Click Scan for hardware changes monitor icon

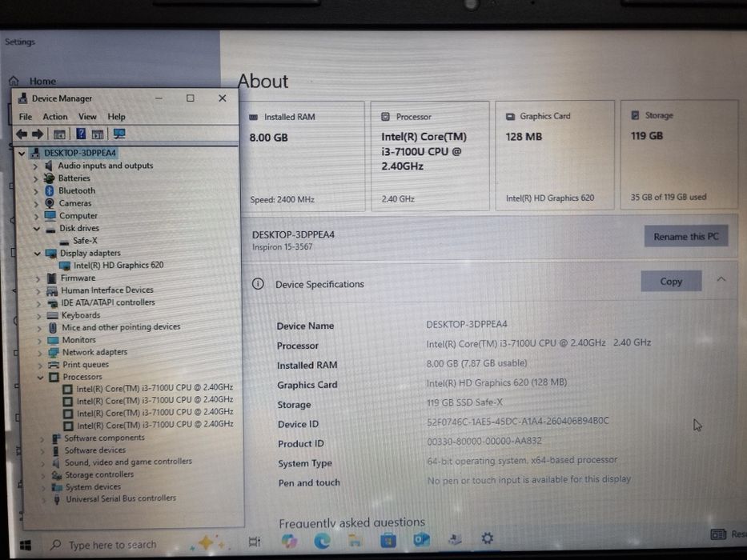(x=119, y=134)
